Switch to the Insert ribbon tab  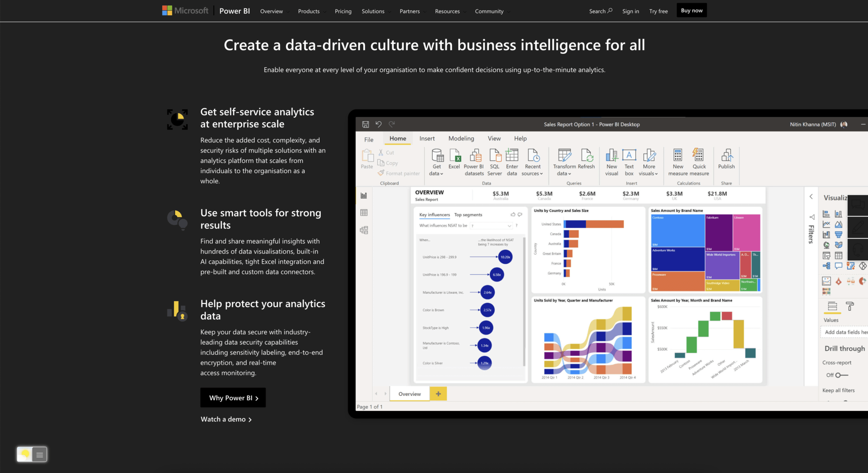tap(427, 138)
